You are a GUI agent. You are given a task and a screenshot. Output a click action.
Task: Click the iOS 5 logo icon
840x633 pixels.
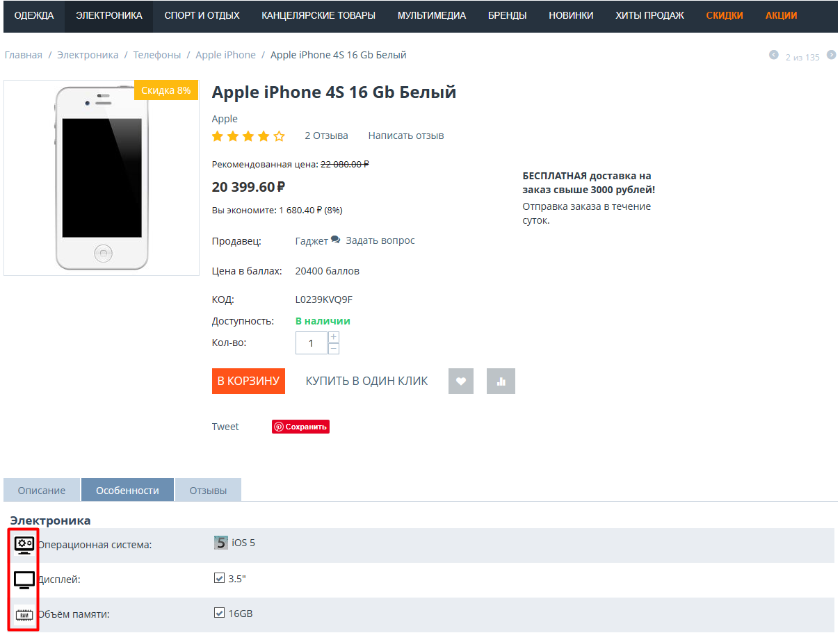[x=221, y=543]
